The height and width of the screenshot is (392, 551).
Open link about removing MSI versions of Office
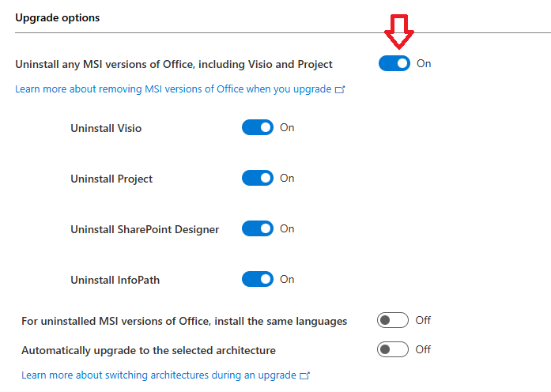pos(173,89)
